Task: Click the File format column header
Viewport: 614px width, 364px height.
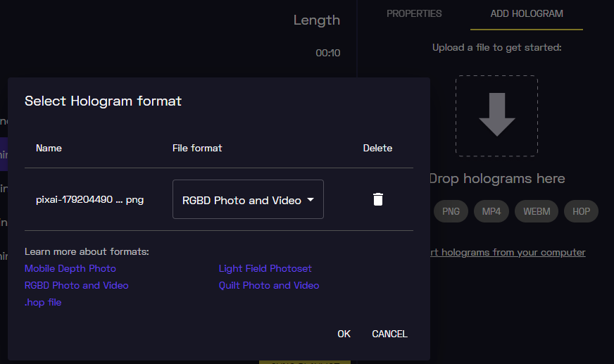Action: (197, 148)
